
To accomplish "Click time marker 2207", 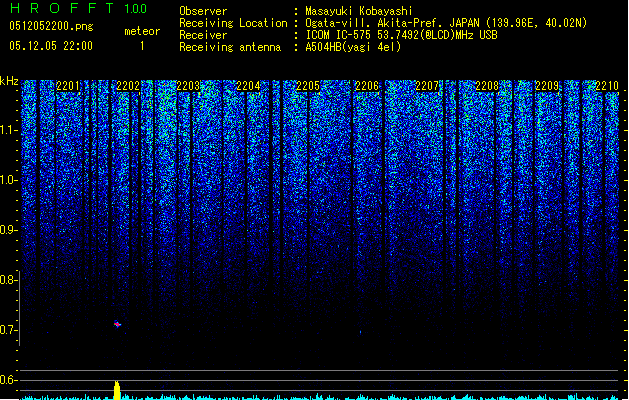I will pos(427,86).
